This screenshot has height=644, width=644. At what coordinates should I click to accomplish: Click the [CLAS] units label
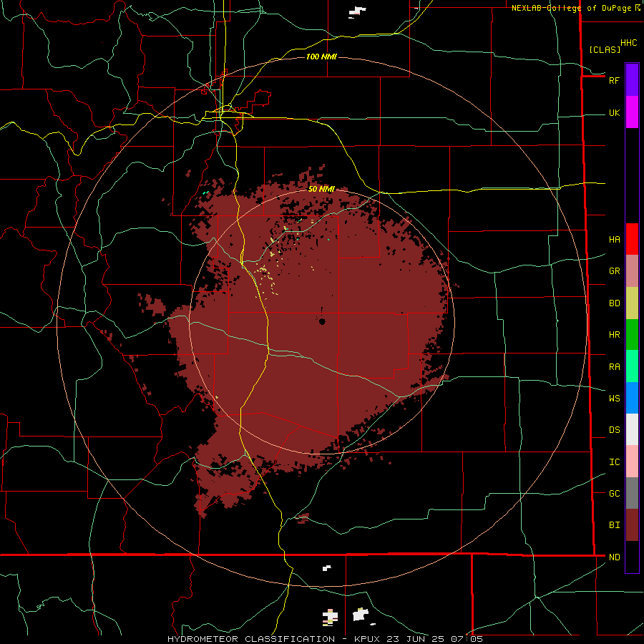click(x=605, y=49)
